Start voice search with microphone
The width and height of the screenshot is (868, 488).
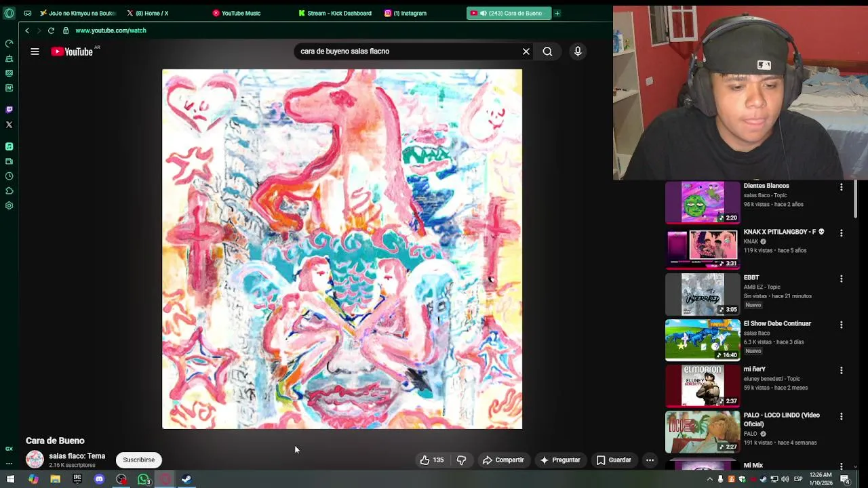click(578, 52)
